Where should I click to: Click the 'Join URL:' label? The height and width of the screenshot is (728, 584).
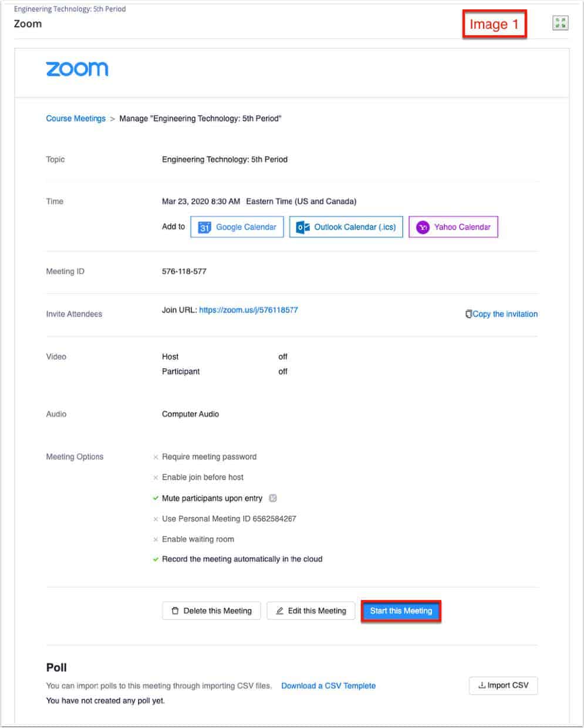(180, 310)
